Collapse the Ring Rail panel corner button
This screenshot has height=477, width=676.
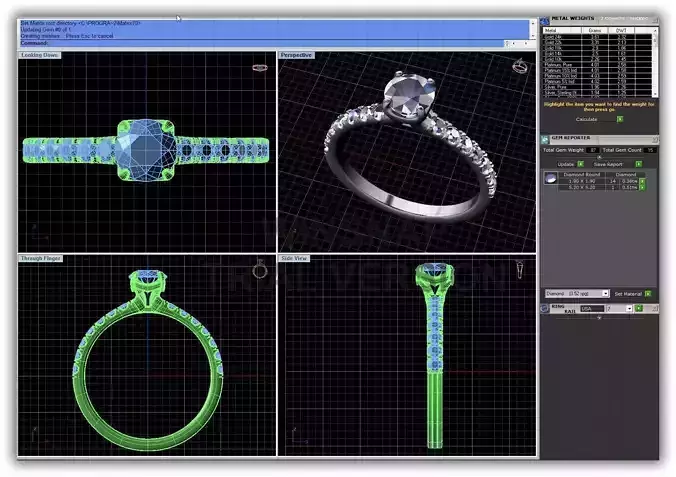click(655, 308)
